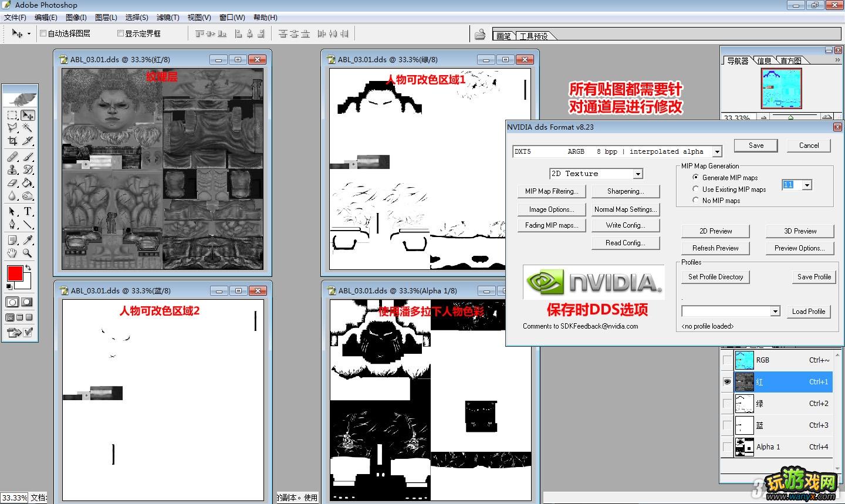
Task: Select the Slice tool
Action: (x=28, y=141)
